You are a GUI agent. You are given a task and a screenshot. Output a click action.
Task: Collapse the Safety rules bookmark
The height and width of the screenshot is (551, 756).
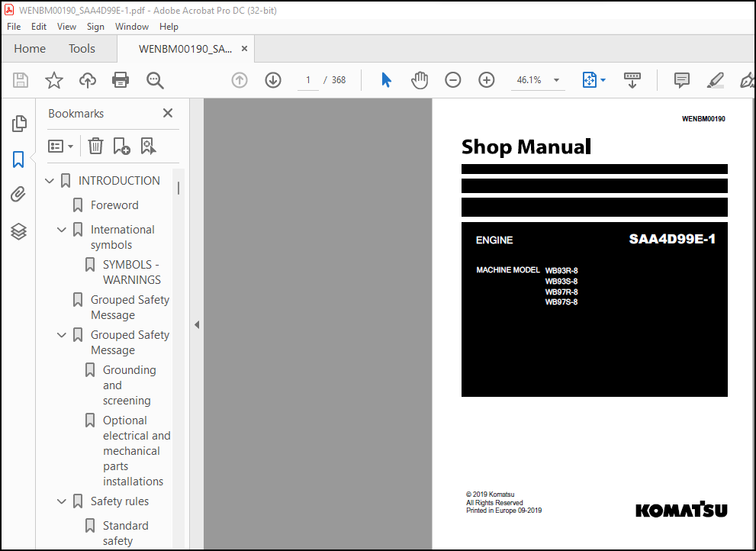[61, 501]
